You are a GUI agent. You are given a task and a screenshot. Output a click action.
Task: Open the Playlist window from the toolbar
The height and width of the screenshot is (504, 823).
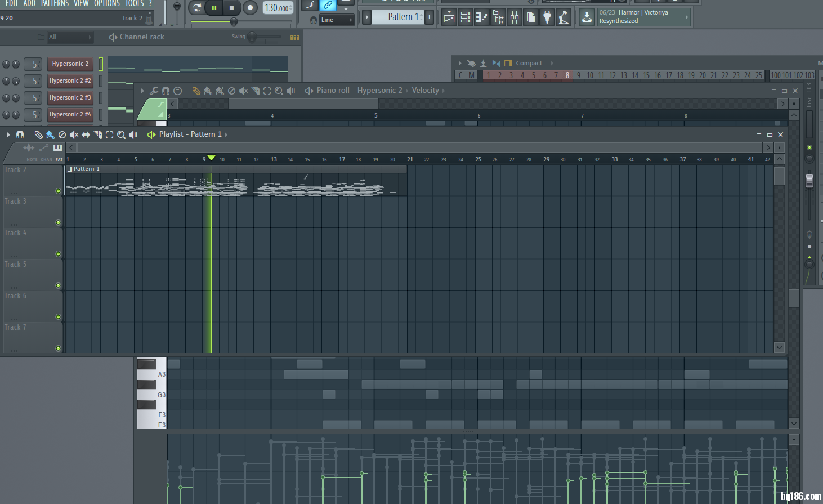click(x=449, y=17)
